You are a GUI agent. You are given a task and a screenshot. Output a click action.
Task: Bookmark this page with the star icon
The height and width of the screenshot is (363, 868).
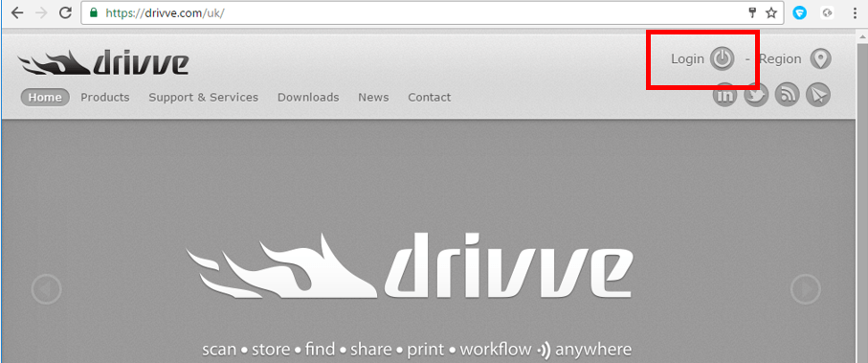(771, 12)
